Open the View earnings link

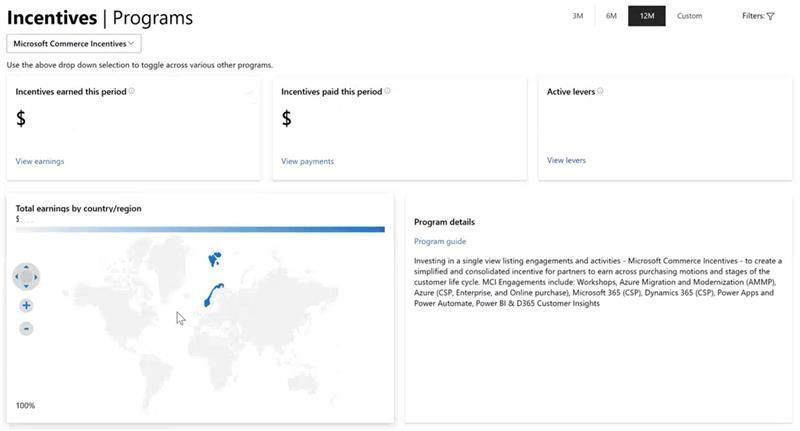[40, 161]
